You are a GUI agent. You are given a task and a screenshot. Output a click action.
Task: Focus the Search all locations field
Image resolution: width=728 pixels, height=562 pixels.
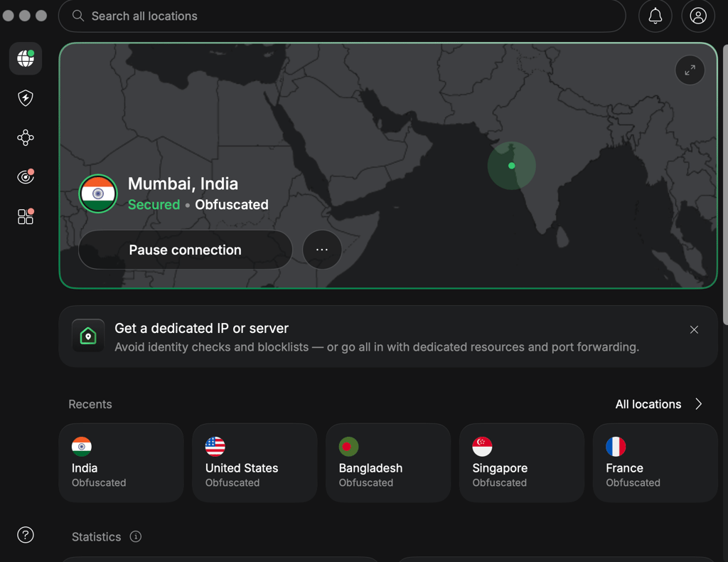[x=342, y=16]
